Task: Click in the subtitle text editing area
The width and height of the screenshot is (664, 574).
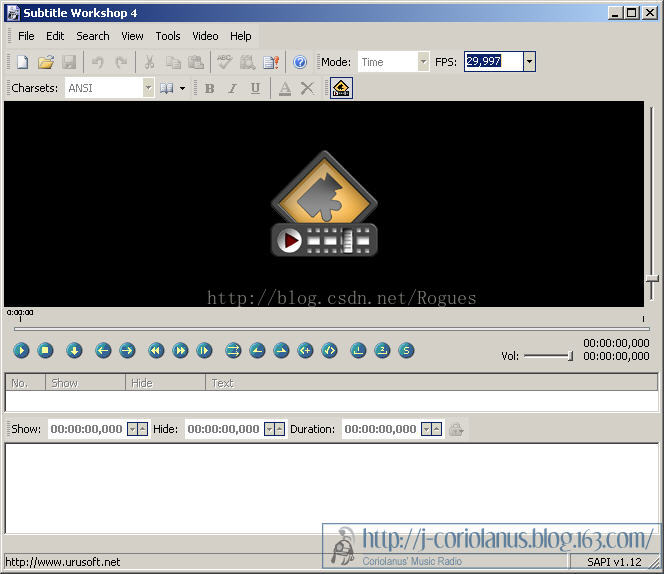Action: click(332, 488)
